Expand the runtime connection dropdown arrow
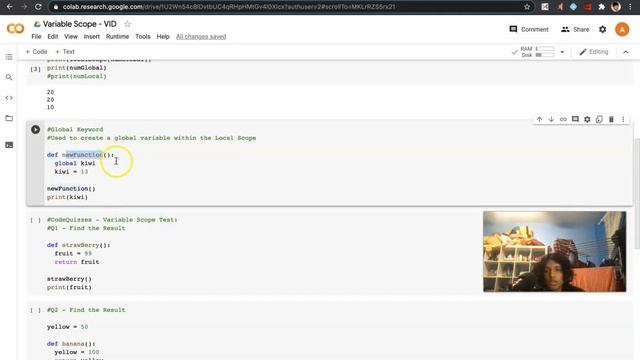The height and width of the screenshot is (360, 640). (562, 52)
